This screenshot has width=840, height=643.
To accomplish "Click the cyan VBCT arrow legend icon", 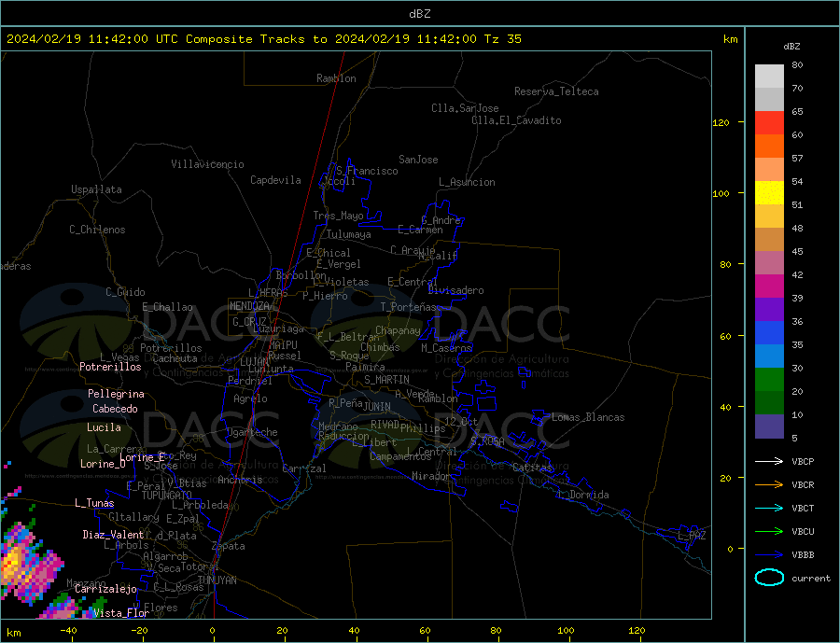I will [x=769, y=508].
